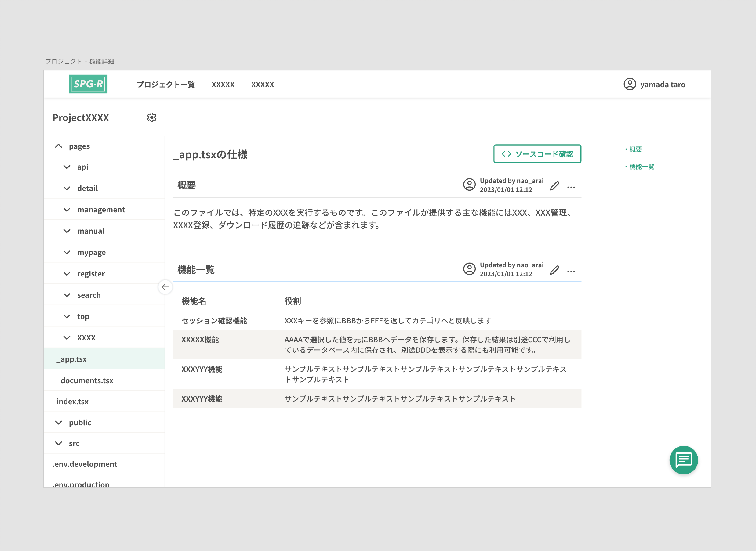
Task: Expand the src folder
Action: (x=58, y=443)
